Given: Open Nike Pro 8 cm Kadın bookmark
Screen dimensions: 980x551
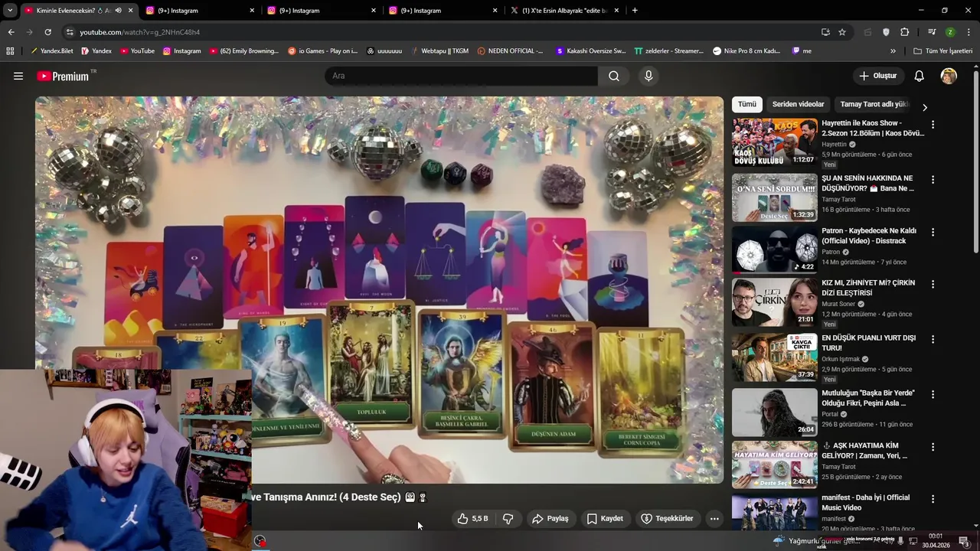Looking at the screenshot, I should pyautogui.click(x=746, y=51).
